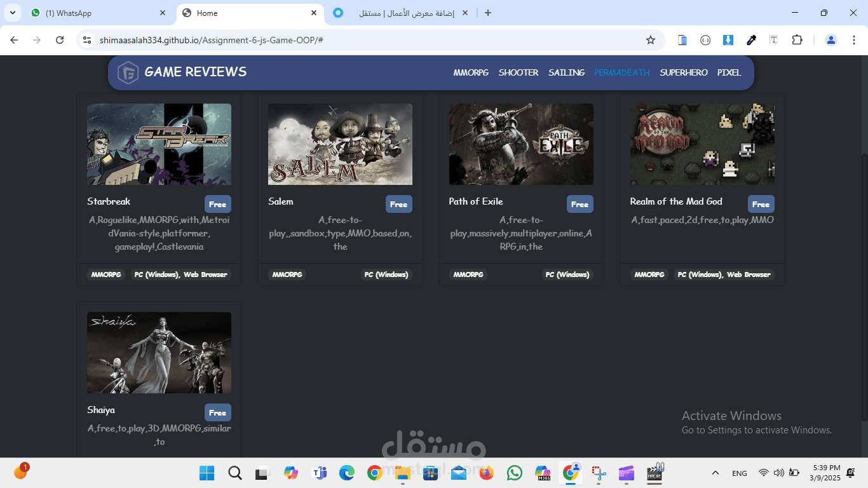Close the WhatsApp tab

pyautogui.click(x=163, y=13)
